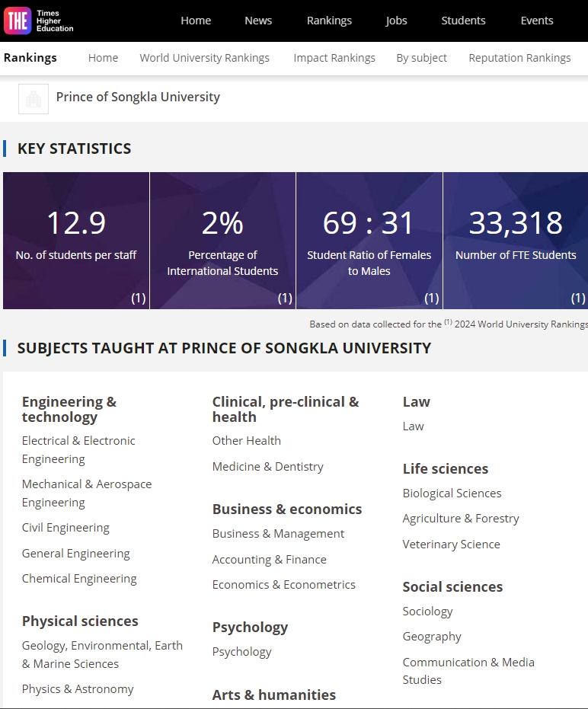Open Reputation Rankings tab
588x709 pixels.
tap(519, 58)
